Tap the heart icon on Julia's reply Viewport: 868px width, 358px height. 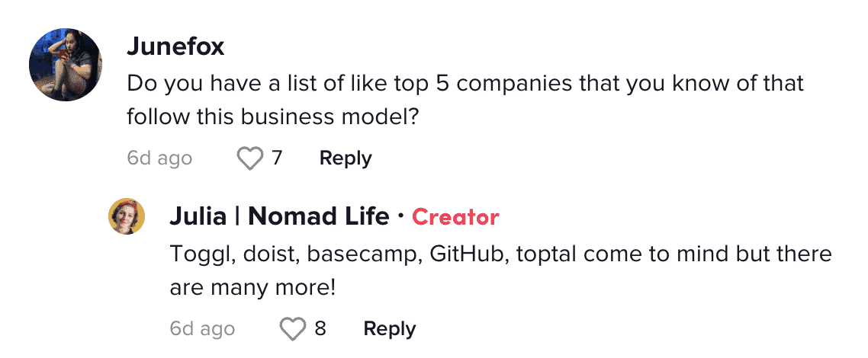pyautogui.click(x=293, y=330)
